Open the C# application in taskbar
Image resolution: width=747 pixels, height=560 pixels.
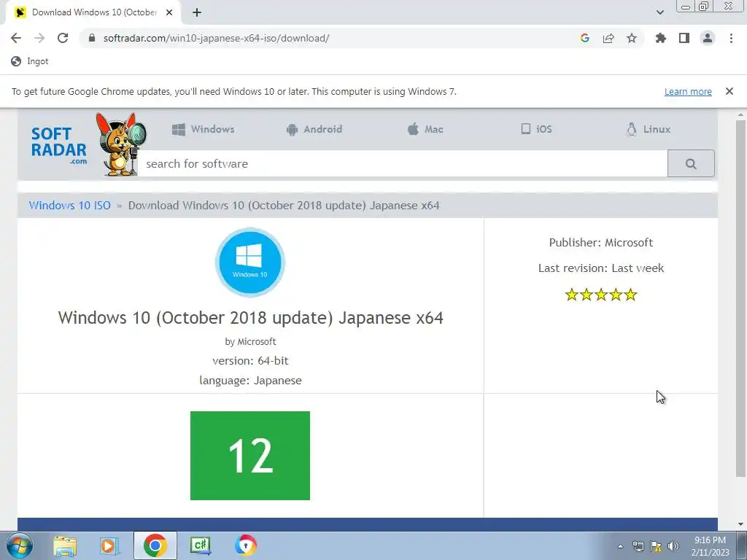[x=200, y=545]
